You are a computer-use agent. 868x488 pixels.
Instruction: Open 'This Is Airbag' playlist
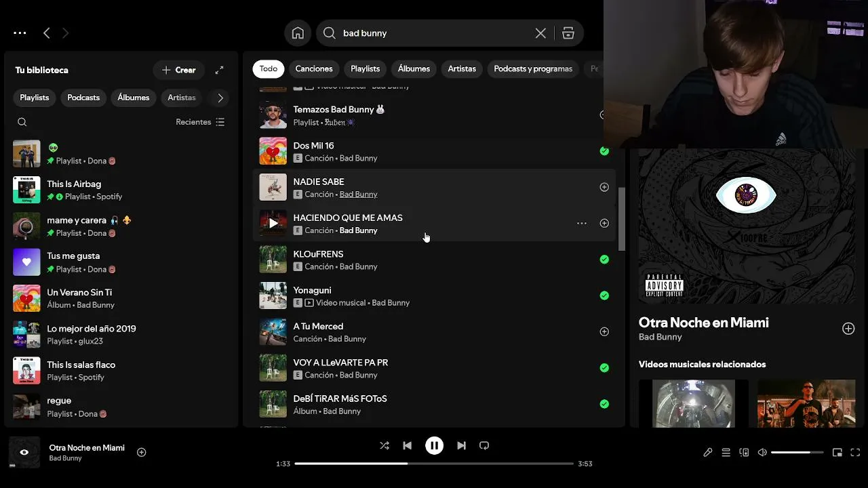pos(121,190)
